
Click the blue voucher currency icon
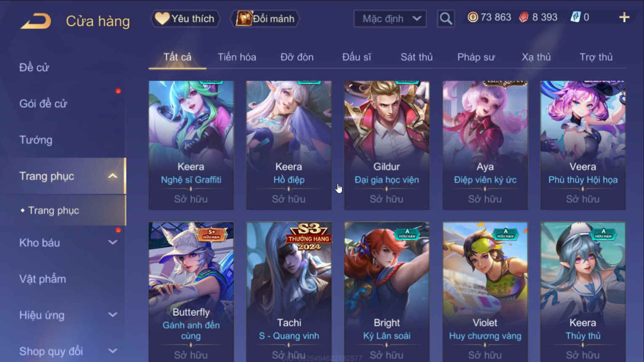(x=575, y=17)
